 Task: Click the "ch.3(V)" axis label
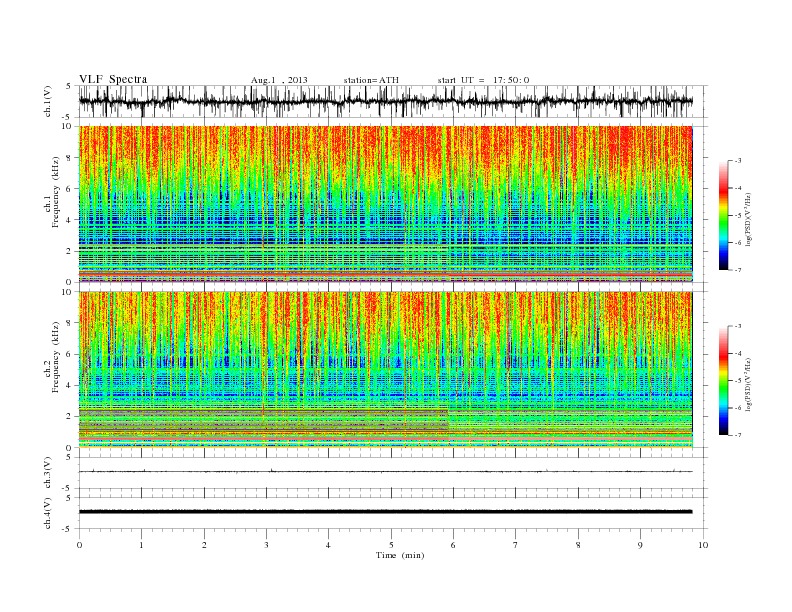[48, 473]
